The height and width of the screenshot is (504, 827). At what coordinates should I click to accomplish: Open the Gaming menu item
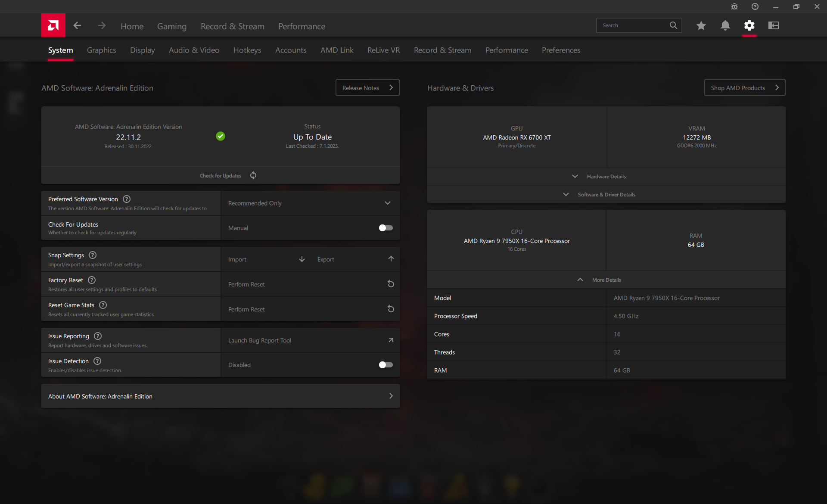171,26
